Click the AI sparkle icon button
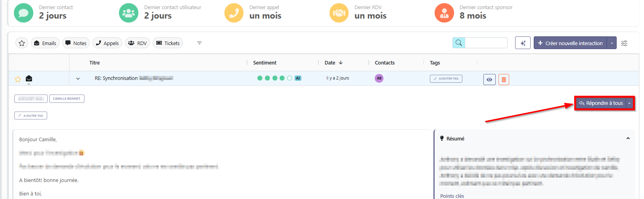The image size is (644, 199). (523, 43)
